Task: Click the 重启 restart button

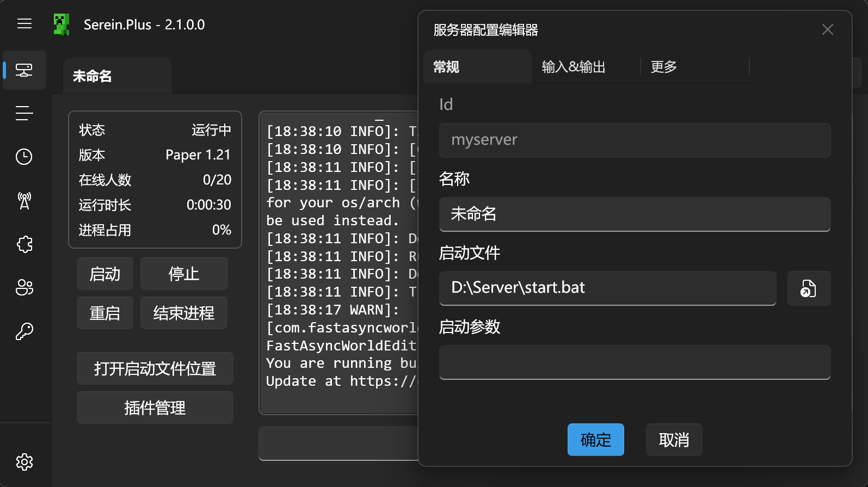Action: click(105, 313)
